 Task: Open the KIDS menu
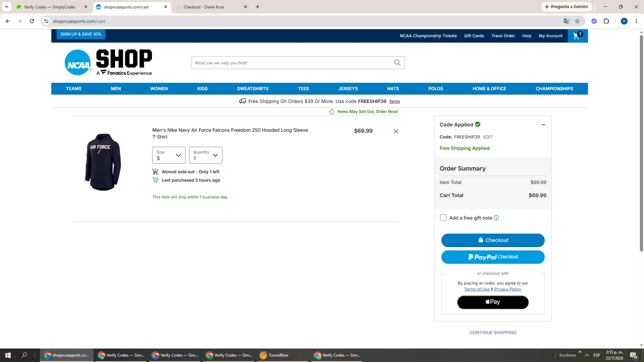[203, 89]
